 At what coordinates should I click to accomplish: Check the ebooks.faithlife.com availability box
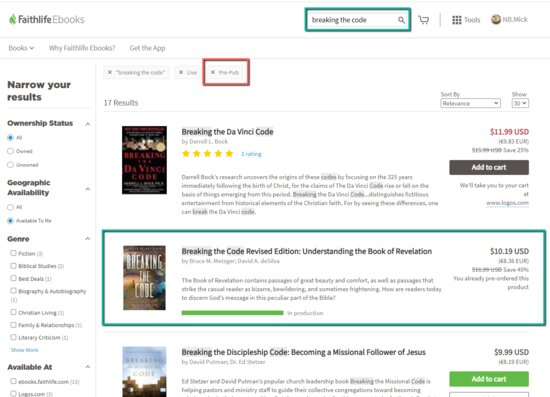pyautogui.click(x=13, y=381)
